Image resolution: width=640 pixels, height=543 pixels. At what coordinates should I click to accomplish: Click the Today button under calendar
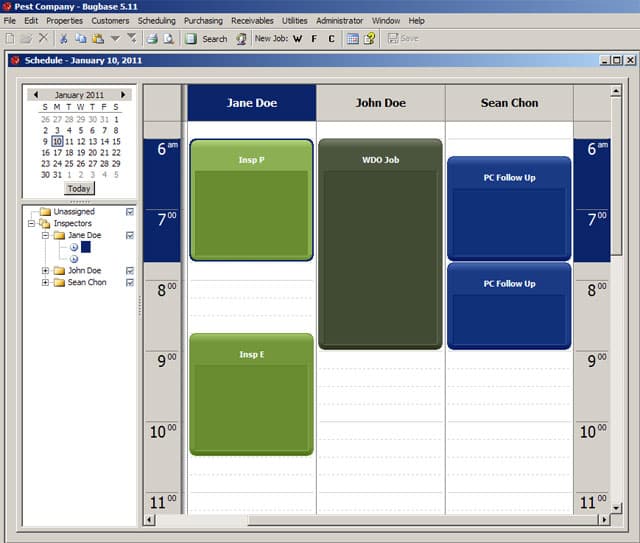(79, 188)
